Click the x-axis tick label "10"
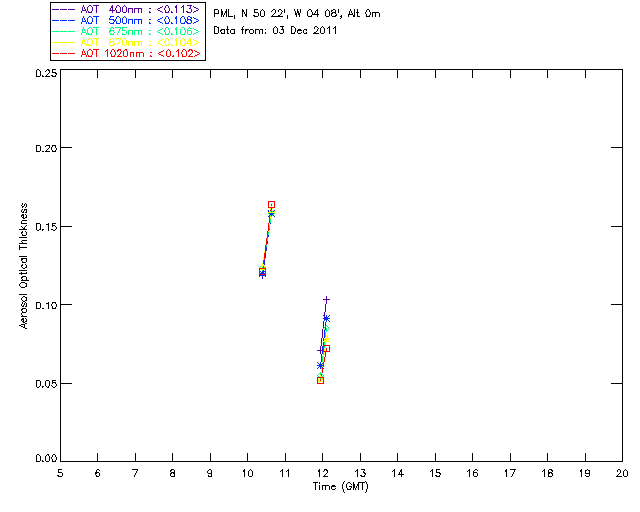This screenshot has width=640, height=512. coord(247,473)
